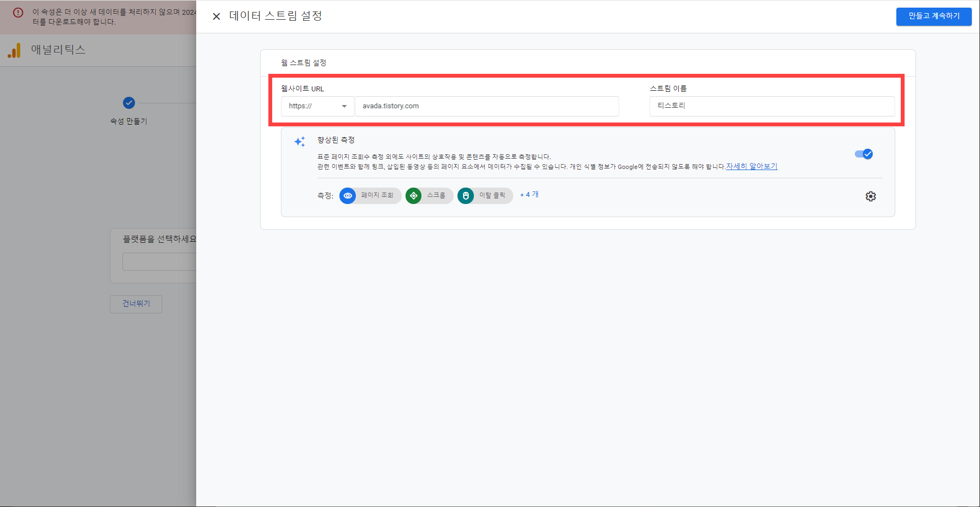Click the 웹 스트림 설정 heading

pos(304,63)
